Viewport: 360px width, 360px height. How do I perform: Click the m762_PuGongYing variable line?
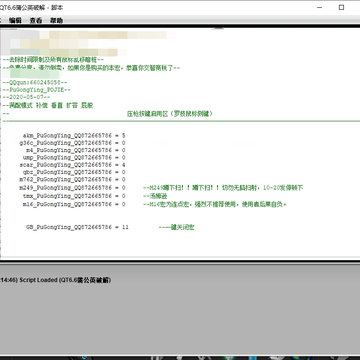(x=72, y=180)
